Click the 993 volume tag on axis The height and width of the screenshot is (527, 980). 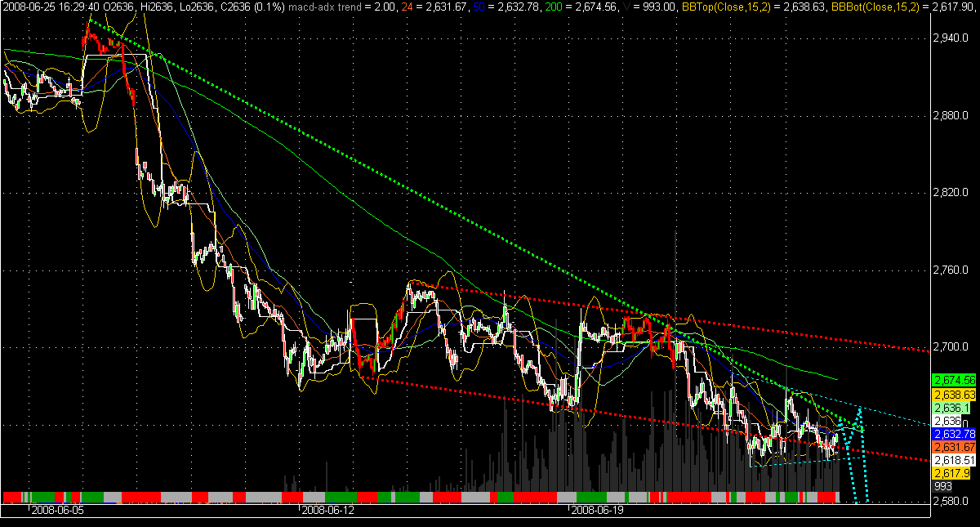[943, 486]
